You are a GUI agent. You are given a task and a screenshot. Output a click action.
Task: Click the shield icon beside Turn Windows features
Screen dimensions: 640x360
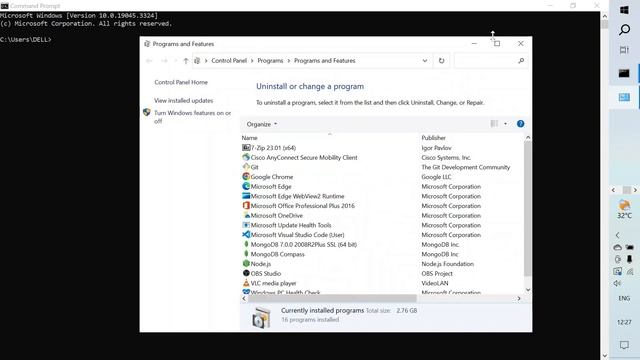147,112
